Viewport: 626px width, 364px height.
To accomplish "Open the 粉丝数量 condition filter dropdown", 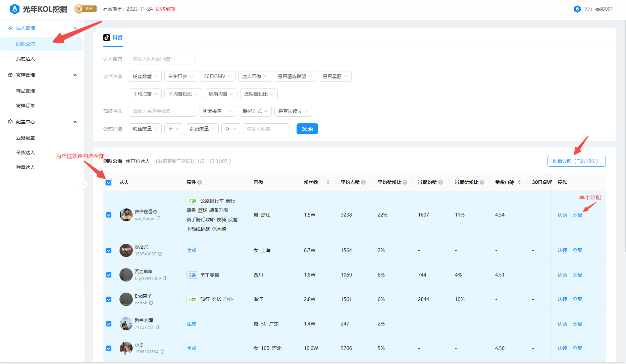I will [145, 76].
